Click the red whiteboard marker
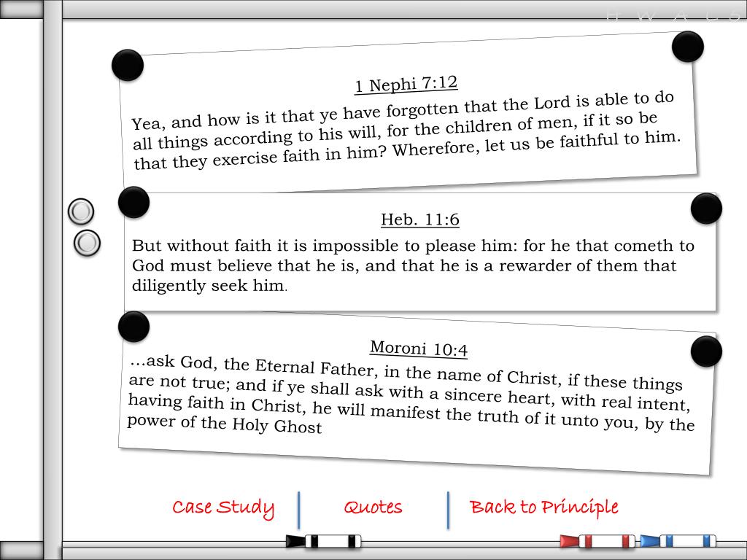The height and width of the screenshot is (560, 747). 597,542
